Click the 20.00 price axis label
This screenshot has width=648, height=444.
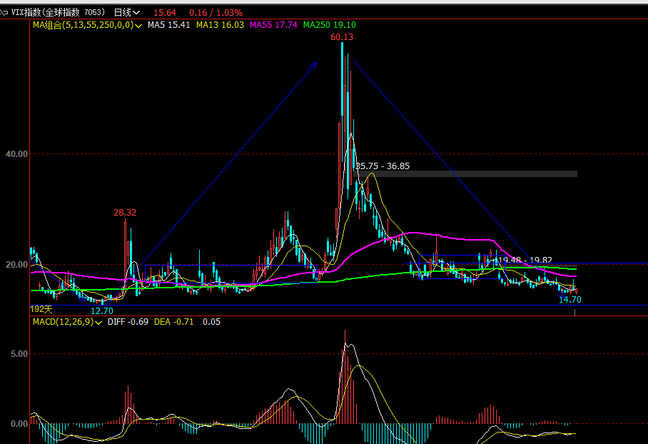point(17,265)
